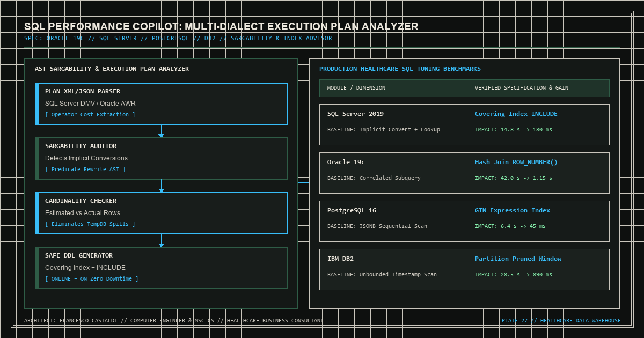Screen dimensions: 644x338
Task: Select VERIFIED SPECIFICATION & GAIN column header
Action: (x=522, y=87)
